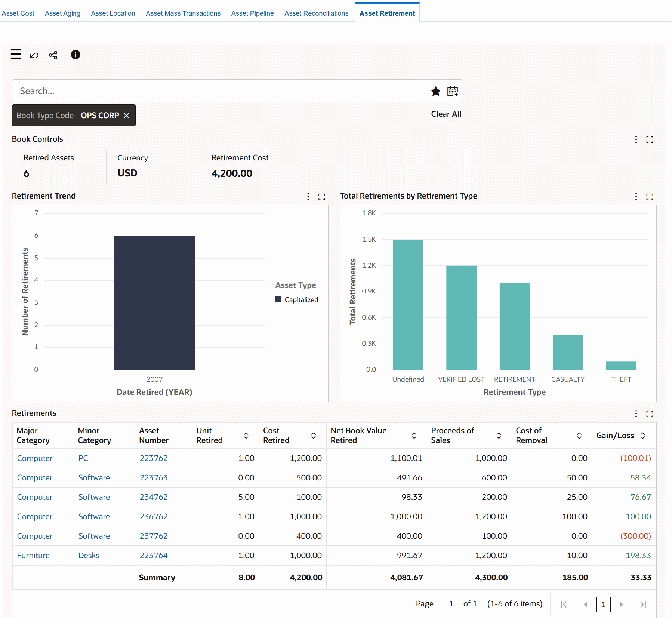Image resolution: width=672 pixels, height=618 pixels.
Task: Click the PC minor category link
Action: [83, 458]
